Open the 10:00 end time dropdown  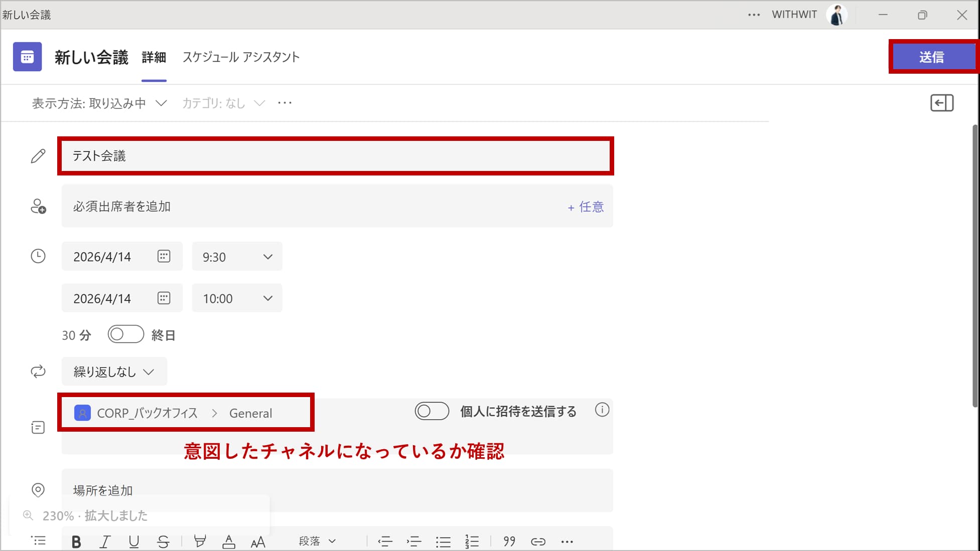(237, 298)
